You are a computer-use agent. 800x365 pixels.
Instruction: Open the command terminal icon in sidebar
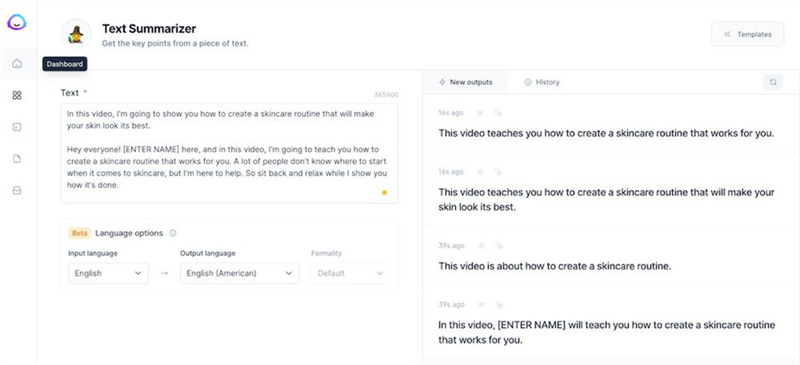17,127
